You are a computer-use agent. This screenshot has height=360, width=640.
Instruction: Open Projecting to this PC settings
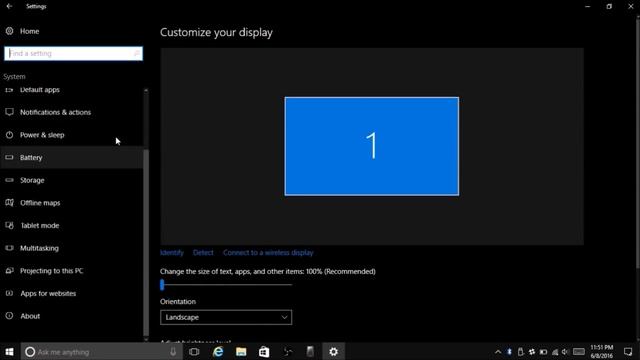[51, 271]
